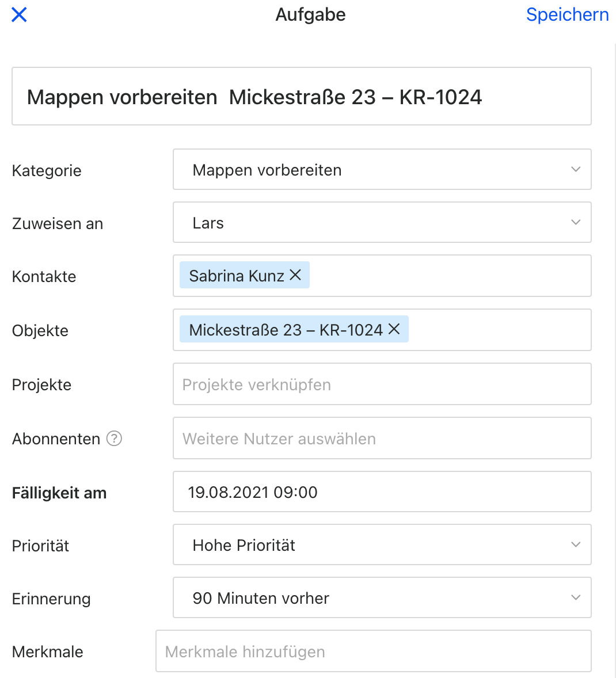Image resolution: width=616 pixels, height=678 pixels.
Task: Click the Fälligkeit am date field
Action: 382,492
